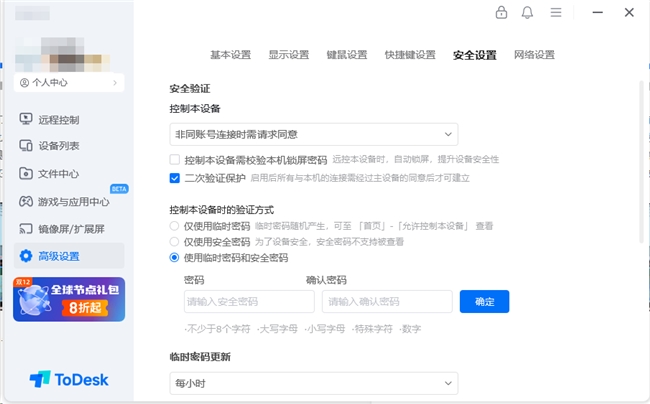This screenshot has height=404, width=650.
Task: Open 文件中心 sidebar item
Action: click(x=58, y=173)
